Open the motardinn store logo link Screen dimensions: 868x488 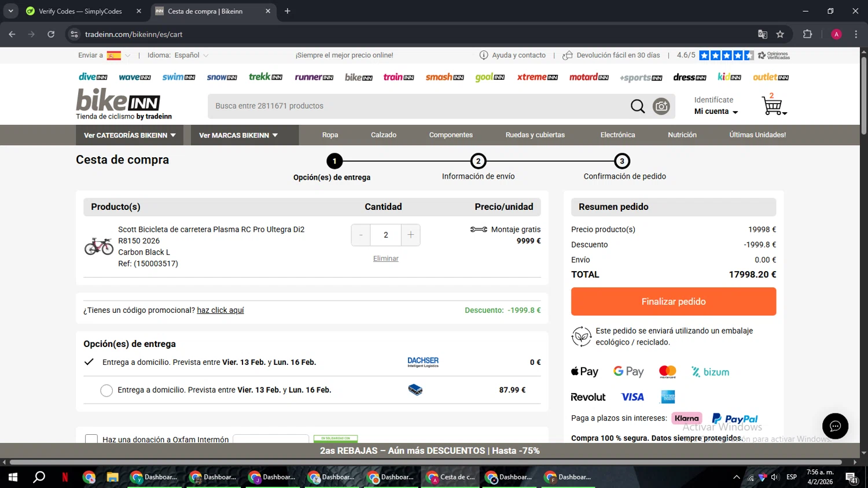point(589,77)
